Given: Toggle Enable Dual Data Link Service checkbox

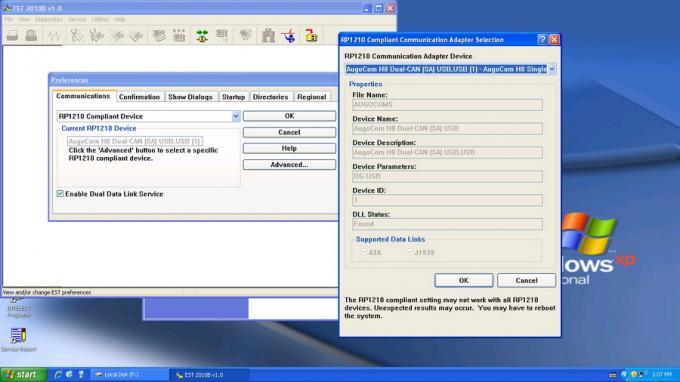Looking at the screenshot, I should [x=60, y=194].
